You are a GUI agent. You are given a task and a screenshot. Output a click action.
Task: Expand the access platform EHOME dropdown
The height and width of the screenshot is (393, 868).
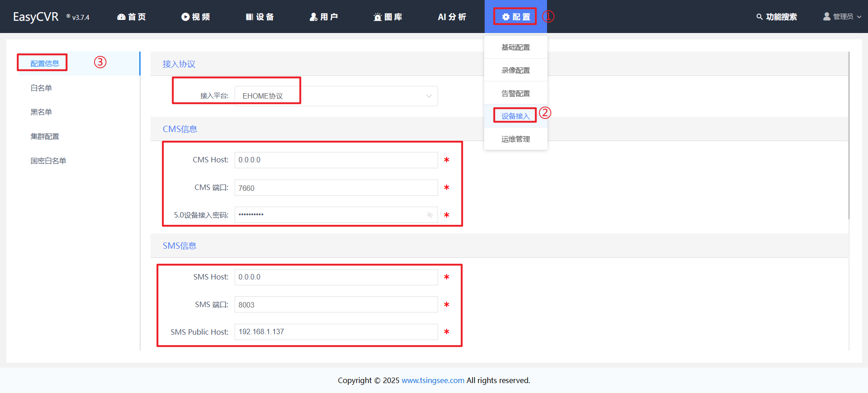(429, 96)
